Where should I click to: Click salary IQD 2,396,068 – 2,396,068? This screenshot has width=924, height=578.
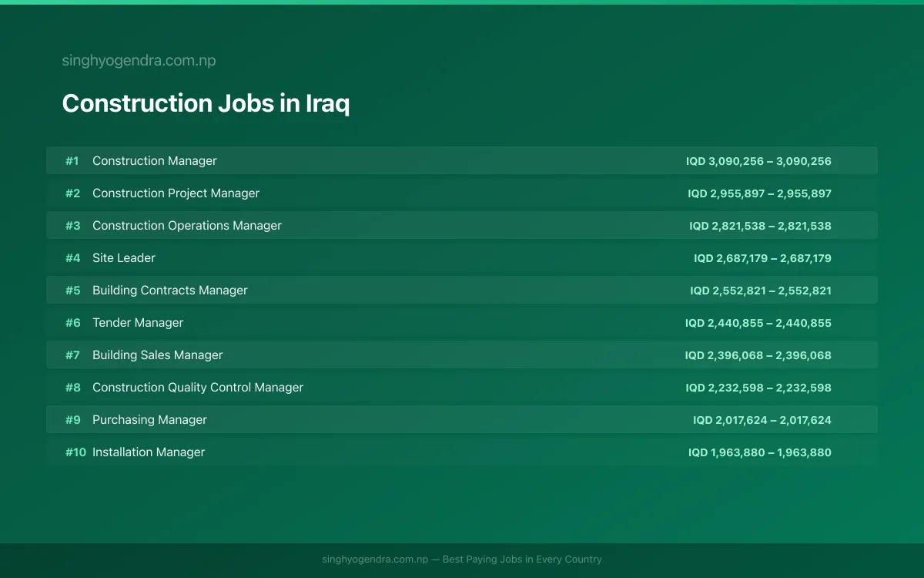point(758,355)
